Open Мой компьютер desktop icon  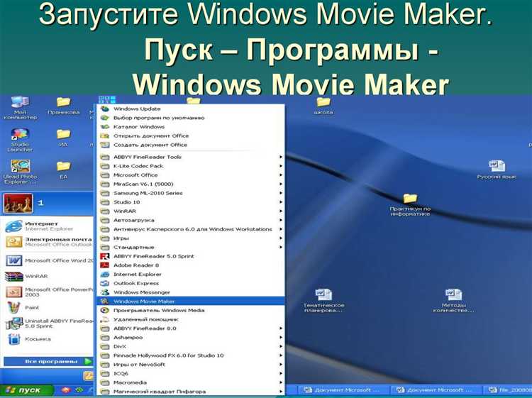(20, 108)
